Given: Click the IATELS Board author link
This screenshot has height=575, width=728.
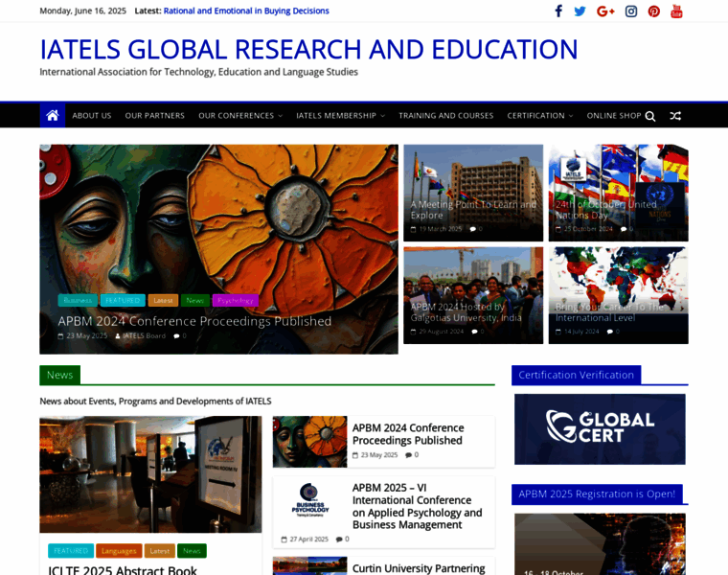Looking at the screenshot, I should tap(144, 335).
